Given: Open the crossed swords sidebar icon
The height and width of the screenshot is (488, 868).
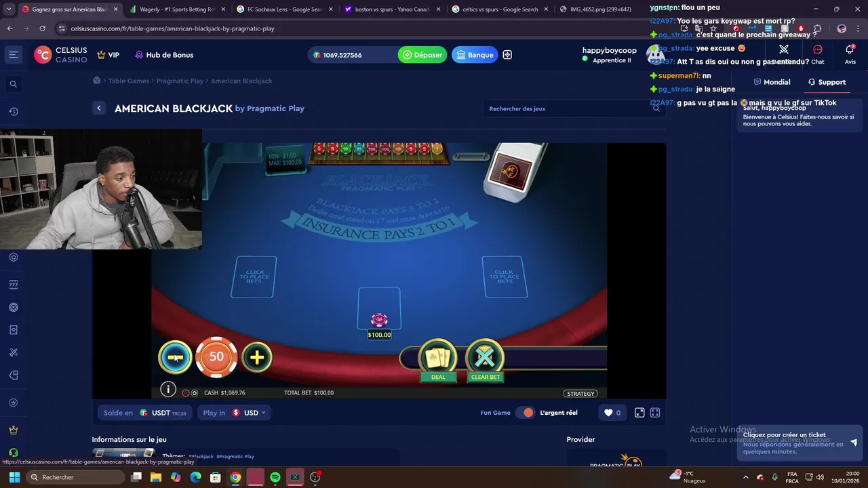Looking at the screenshot, I should coord(13,352).
